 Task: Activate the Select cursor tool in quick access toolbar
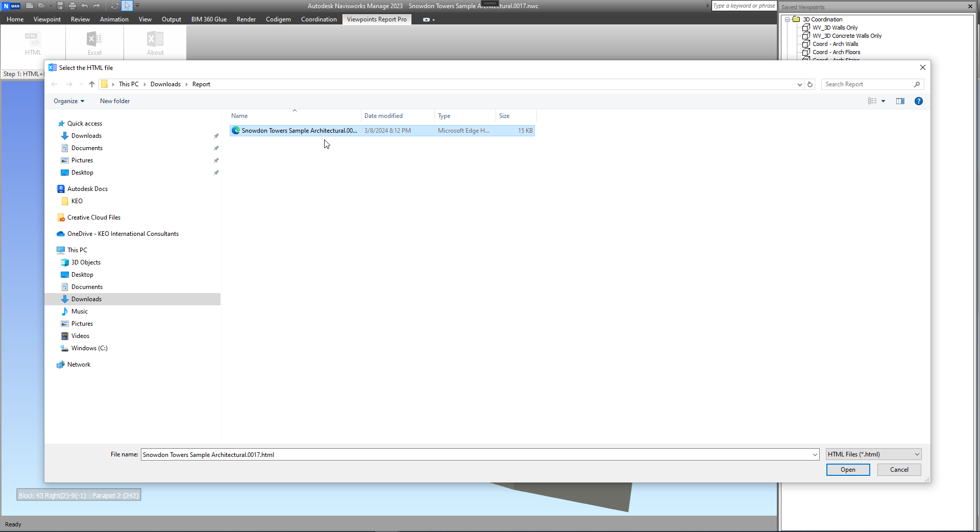[127, 6]
